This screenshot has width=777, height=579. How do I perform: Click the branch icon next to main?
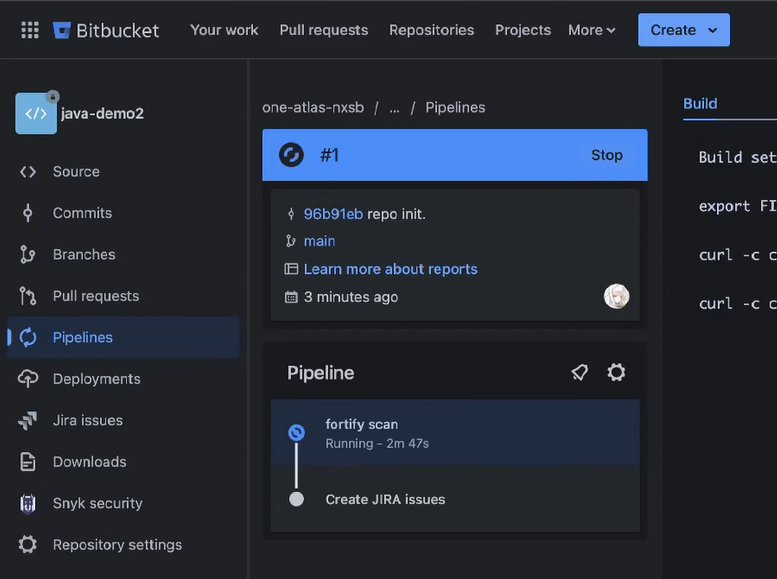click(291, 241)
